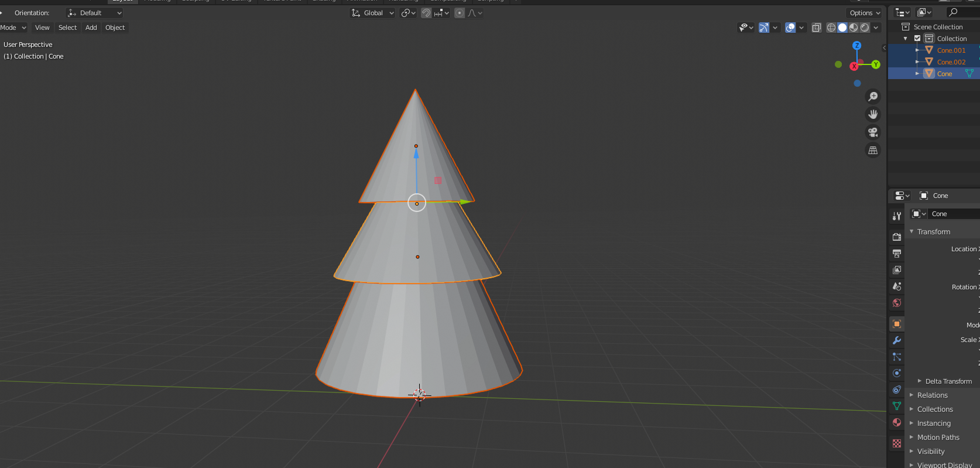
Task: Toggle X-Ray display mode
Action: [x=817, y=28]
